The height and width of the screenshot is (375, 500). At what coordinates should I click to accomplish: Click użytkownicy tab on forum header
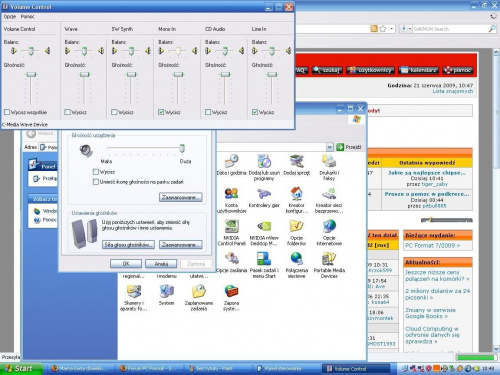click(370, 70)
